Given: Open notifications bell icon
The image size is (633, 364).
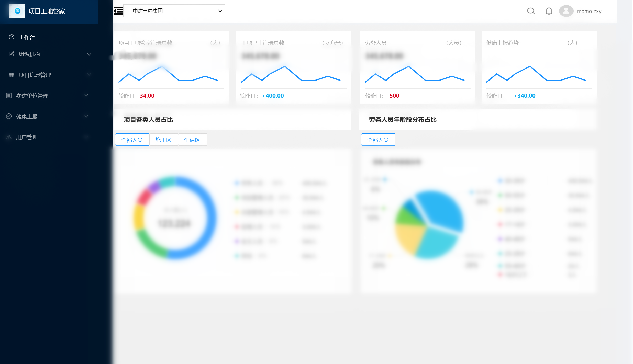Looking at the screenshot, I should (549, 11).
